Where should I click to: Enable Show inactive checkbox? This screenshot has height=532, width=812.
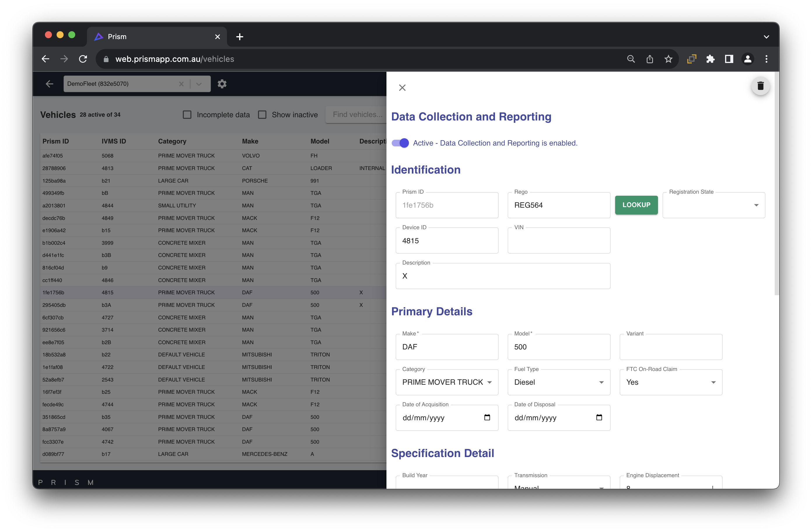tap(262, 115)
